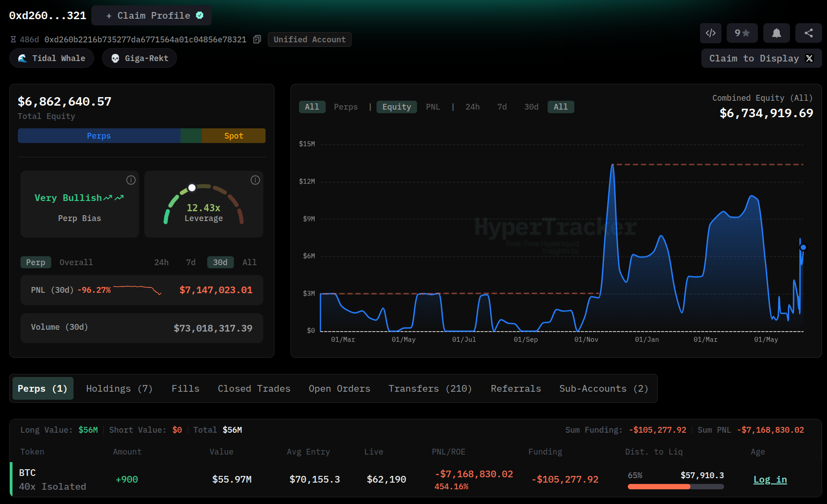The image size is (827, 504).
Task: Click the Avg Entry value $70,155.3
Action: click(315, 479)
